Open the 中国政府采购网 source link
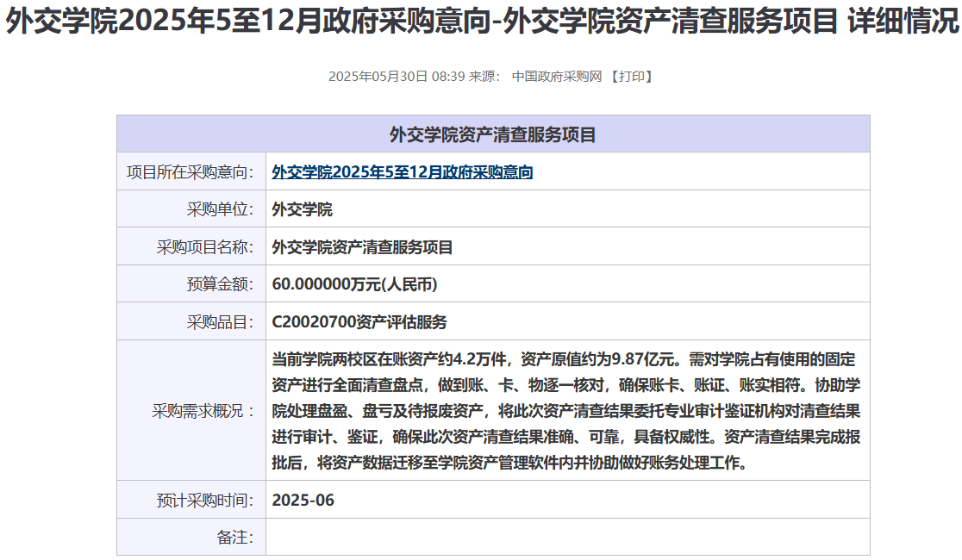This screenshot has height=560, width=962. pos(556,76)
